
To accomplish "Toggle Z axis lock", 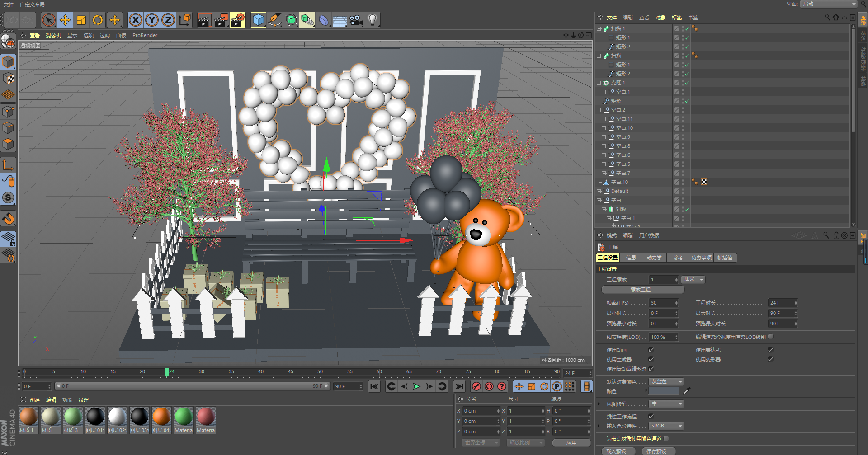I will [168, 20].
